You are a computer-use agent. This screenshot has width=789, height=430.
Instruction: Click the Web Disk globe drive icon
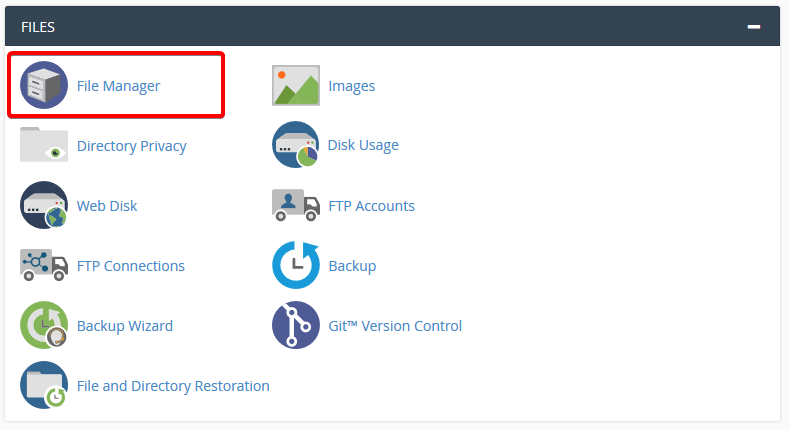[44, 206]
